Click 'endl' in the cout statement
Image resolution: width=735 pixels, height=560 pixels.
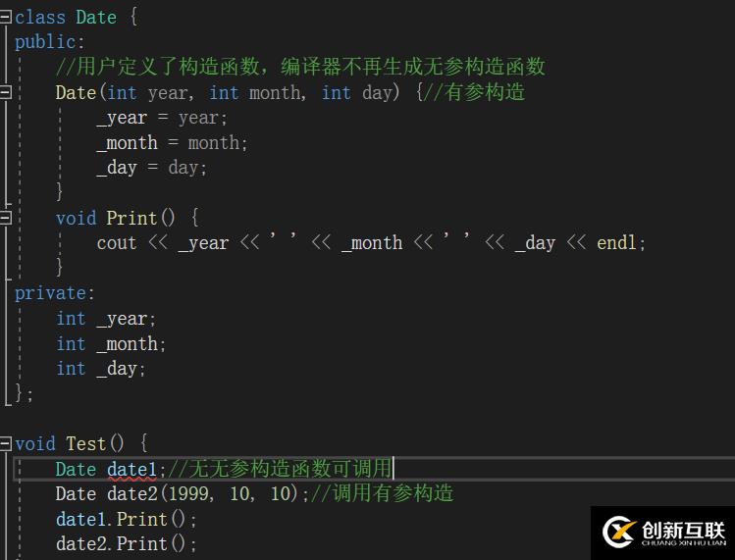616,243
